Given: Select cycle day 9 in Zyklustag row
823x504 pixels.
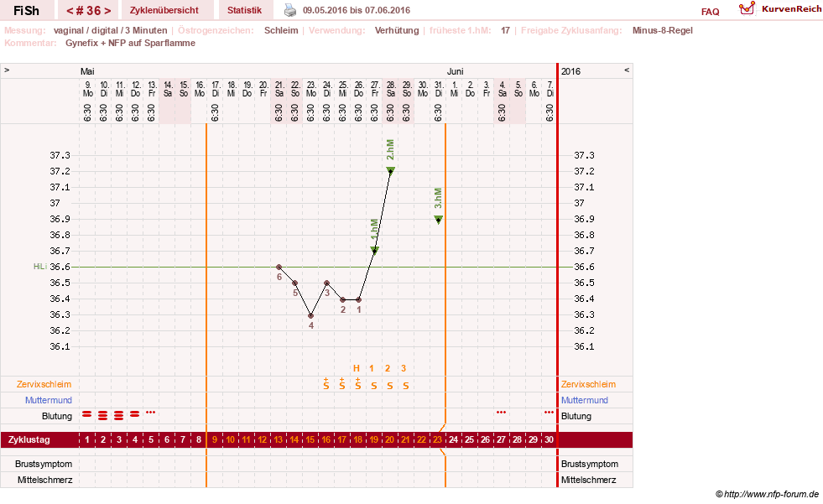Looking at the screenshot, I should pyautogui.click(x=215, y=439).
